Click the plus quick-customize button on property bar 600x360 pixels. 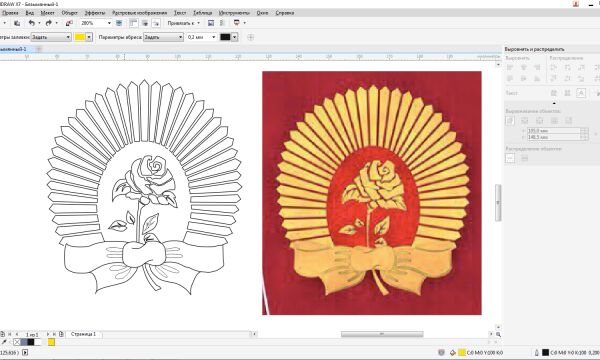(251, 37)
